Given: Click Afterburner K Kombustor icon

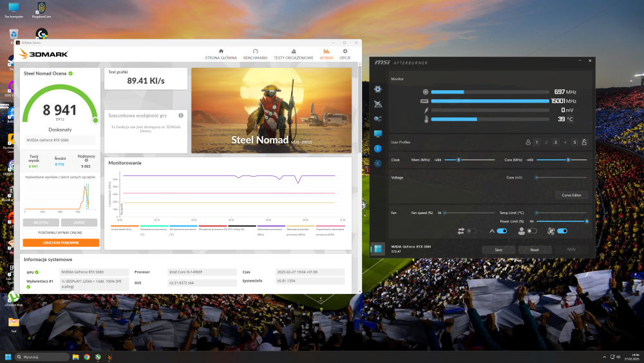Looking at the screenshot, I should pyautogui.click(x=378, y=164).
